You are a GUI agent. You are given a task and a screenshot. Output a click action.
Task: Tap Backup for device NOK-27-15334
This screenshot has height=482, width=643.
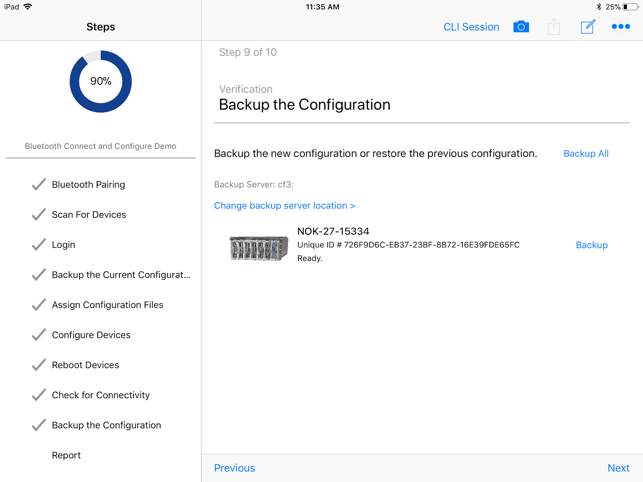[592, 245]
